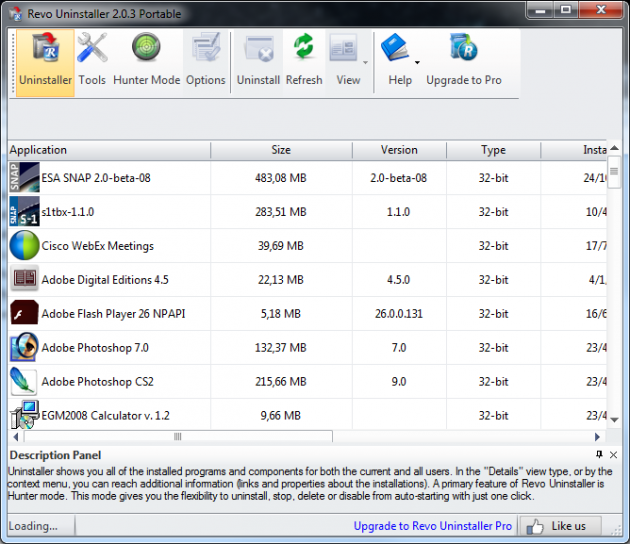Expand the Help dropdown arrow
The image size is (630, 544).
tap(417, 62)
